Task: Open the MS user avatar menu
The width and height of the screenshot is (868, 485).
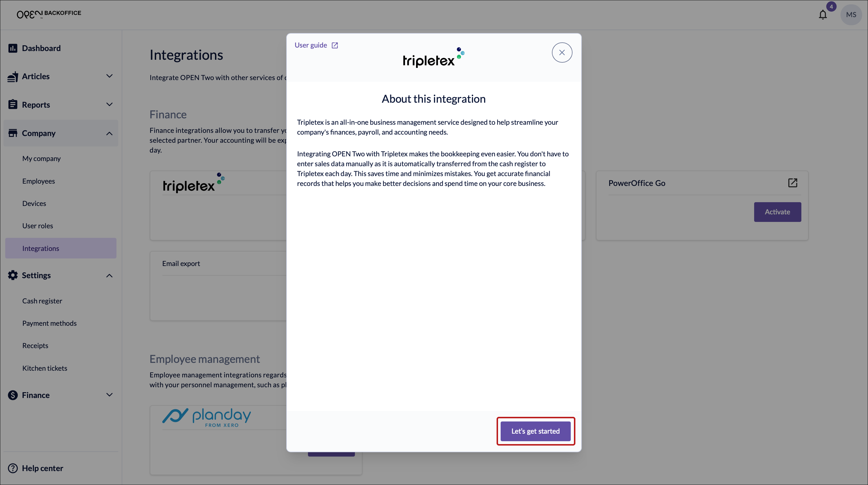Action: coord(851,15)
